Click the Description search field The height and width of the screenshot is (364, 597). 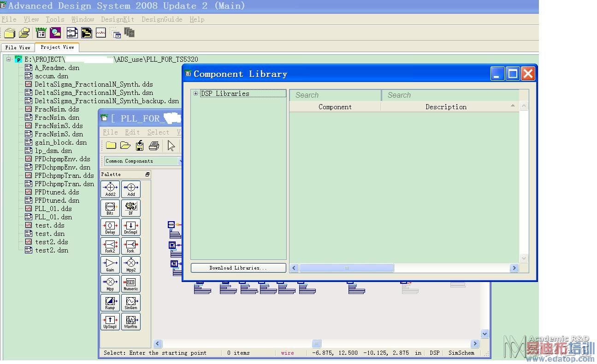[x=450, y=95]
